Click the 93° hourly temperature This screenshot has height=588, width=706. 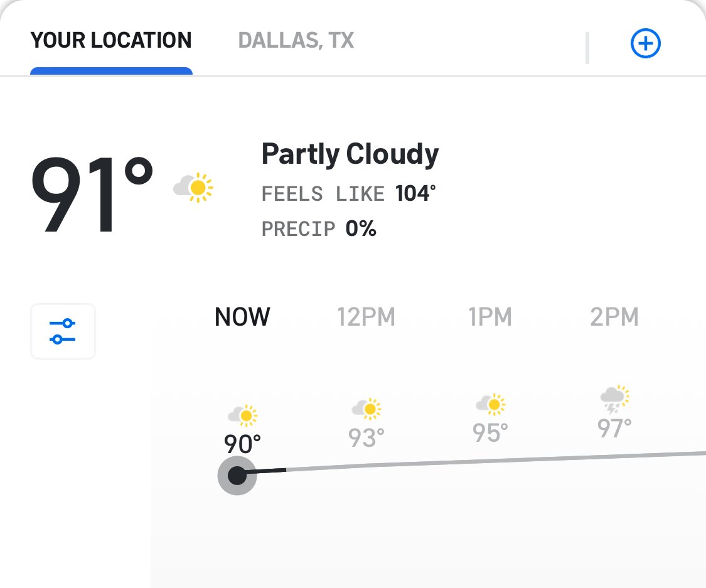point(366,437)
